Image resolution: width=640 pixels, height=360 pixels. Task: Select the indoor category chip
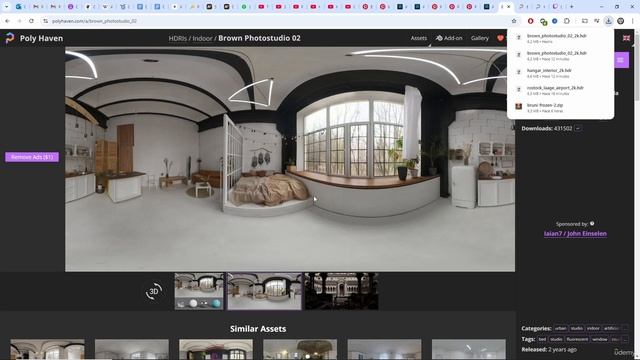click(x=593, y=328)
